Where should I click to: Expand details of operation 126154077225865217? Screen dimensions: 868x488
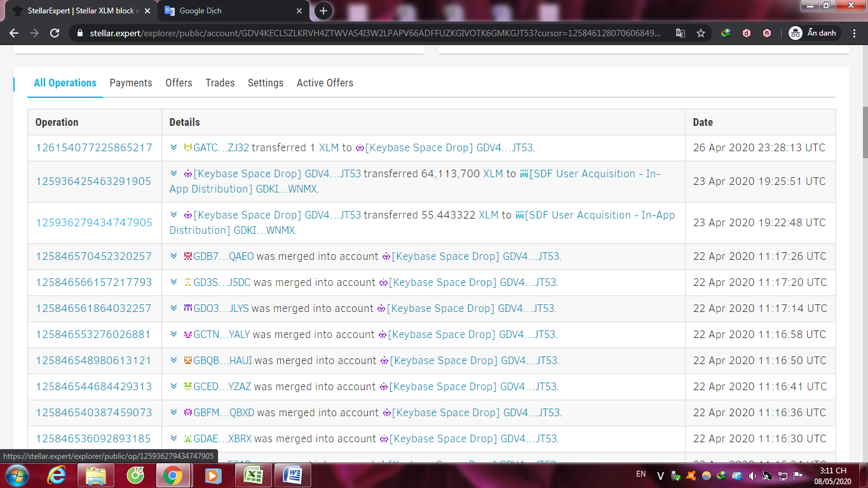[173, 147]
